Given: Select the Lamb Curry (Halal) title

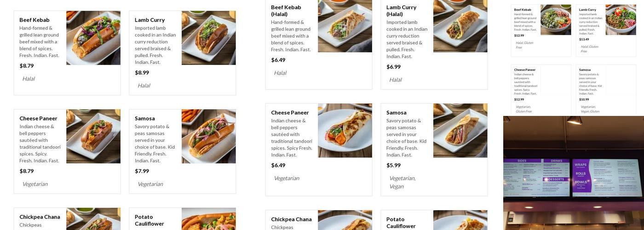Looking at the screenshot, I should [401, 11].
